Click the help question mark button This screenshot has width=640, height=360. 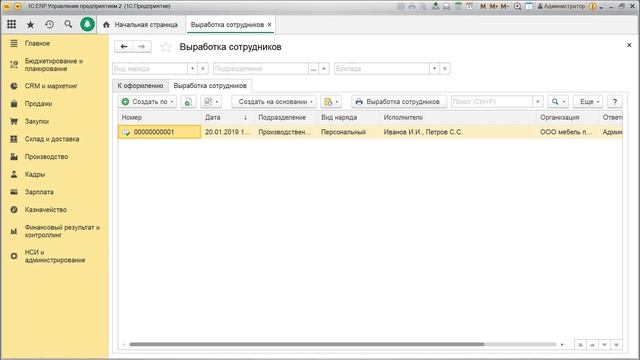point(615,102)
